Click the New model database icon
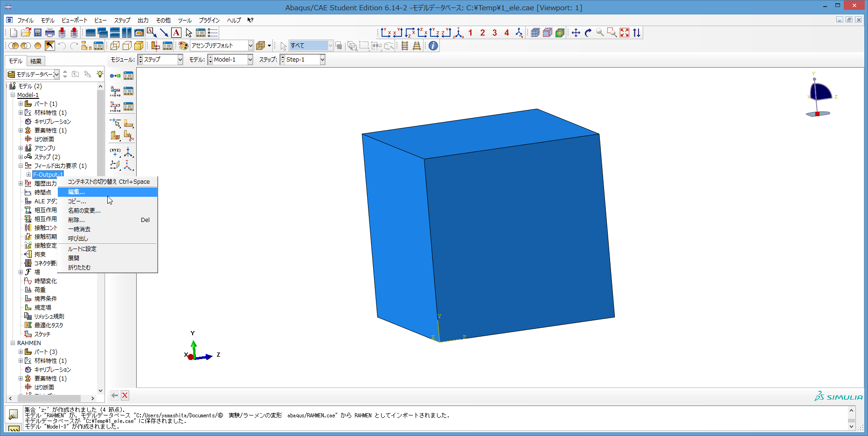Viewport: 868px width, 436px height. 14,33
